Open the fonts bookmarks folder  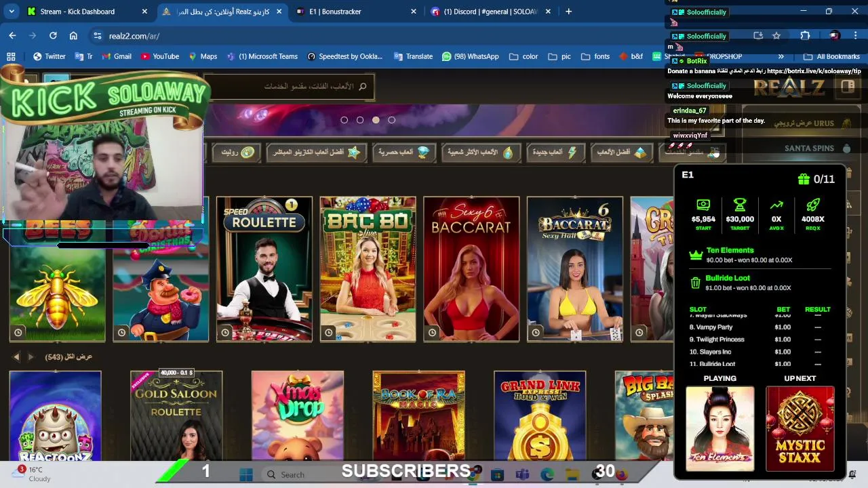pos(595,56)
